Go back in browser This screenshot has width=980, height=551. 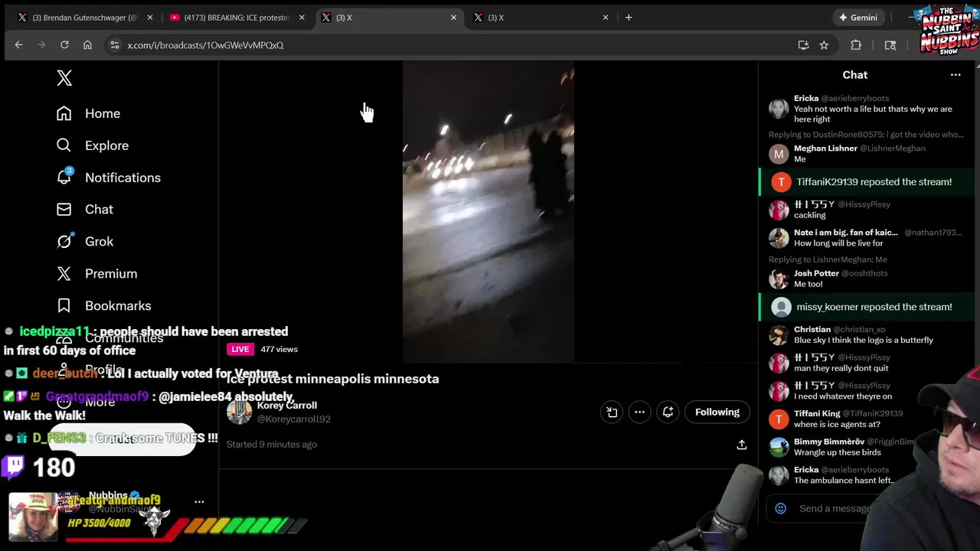click(x=18, y=45)
